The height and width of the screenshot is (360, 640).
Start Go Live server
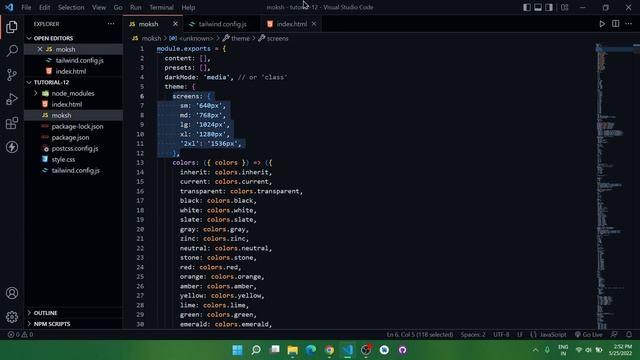pyautogui.click(x=589, y=334)
